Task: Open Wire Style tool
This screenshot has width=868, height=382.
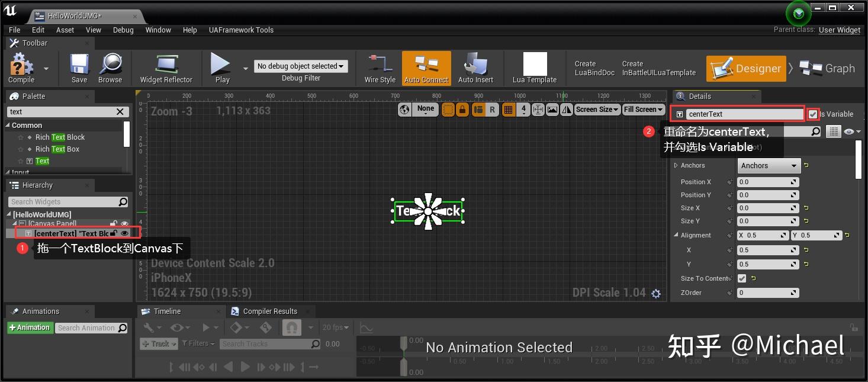Action: pyautogui.click(x=380, y=68)
